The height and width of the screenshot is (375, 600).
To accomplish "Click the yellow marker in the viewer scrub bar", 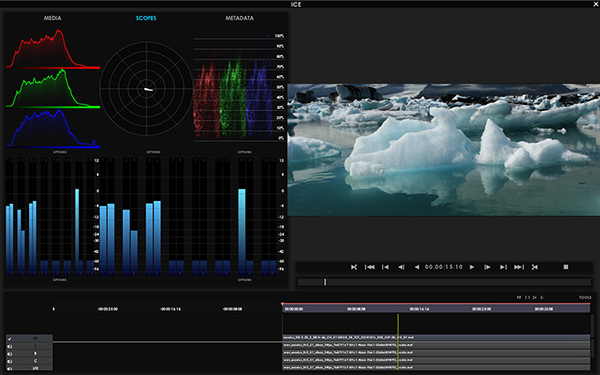I will (325, 282).
